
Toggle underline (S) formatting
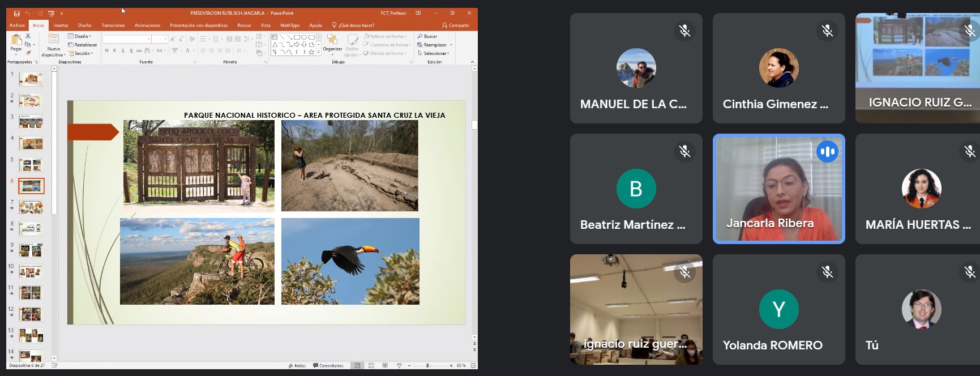pos(123,50)
